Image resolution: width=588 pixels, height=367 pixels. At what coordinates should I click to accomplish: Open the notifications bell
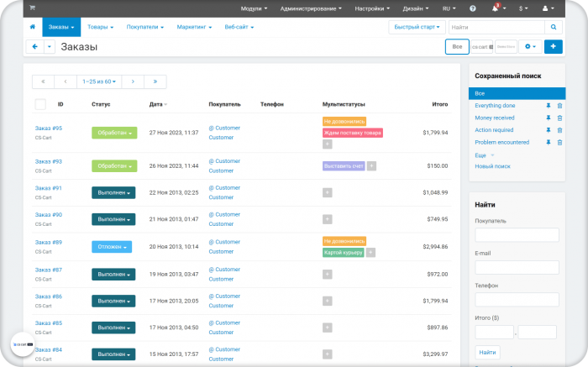click(x=496, y=8)
